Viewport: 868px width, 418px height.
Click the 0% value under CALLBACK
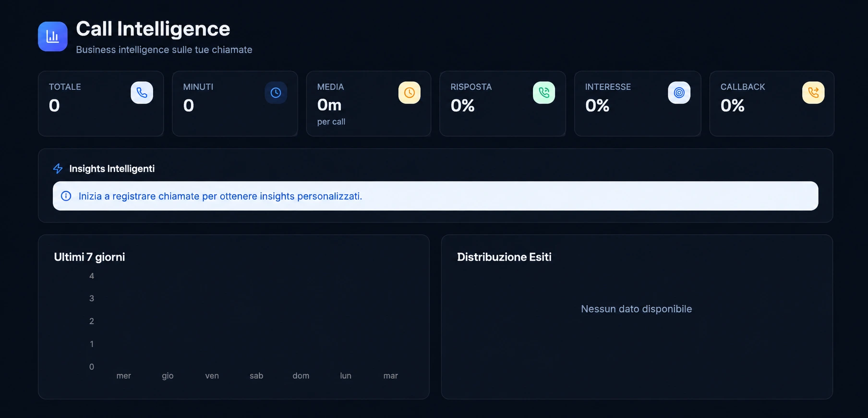pos(733,106)
